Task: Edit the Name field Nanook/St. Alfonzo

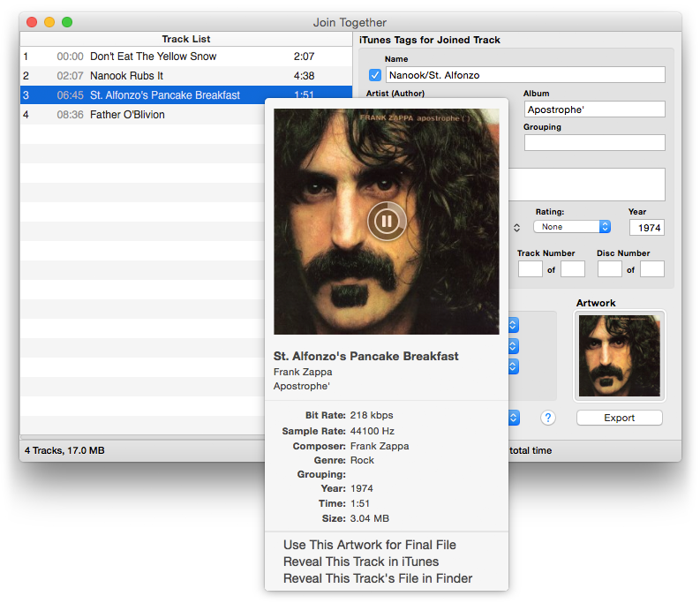Action: [x=525, y=75]
